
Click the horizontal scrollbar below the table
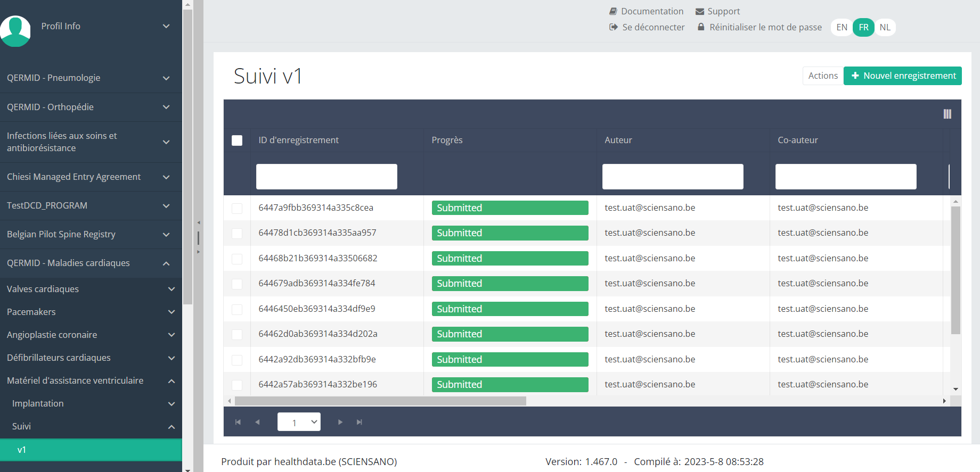pos(380,401)
